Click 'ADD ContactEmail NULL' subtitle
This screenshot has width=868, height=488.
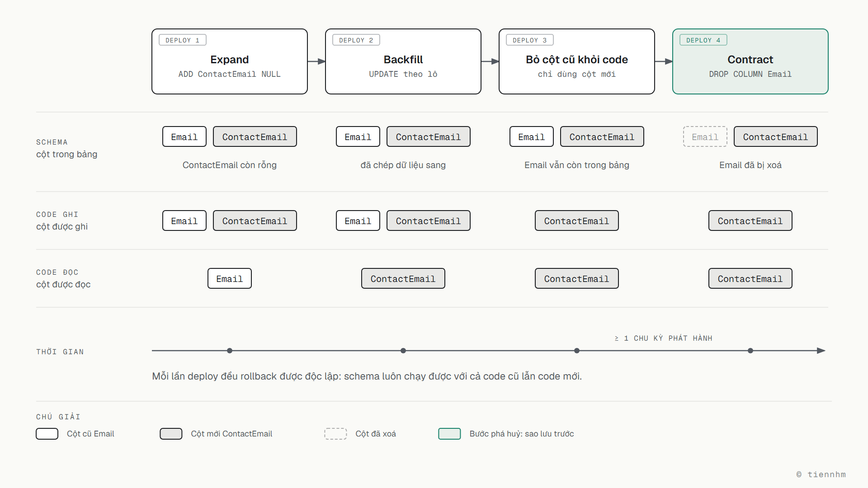point(230,74)
